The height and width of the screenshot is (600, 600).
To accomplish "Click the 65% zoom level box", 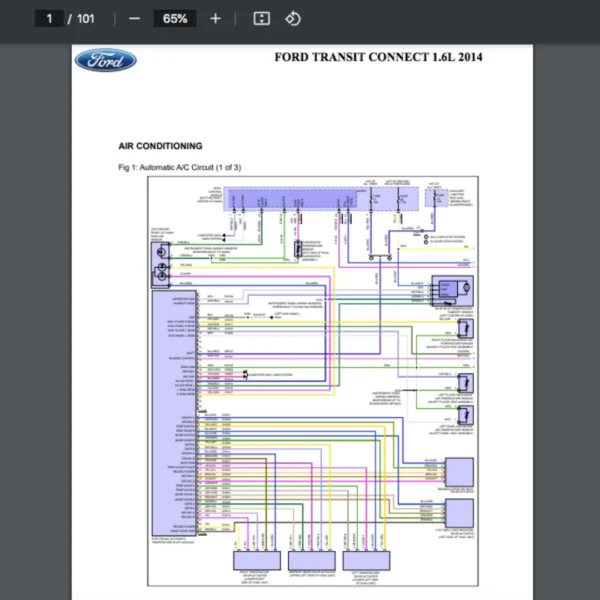I will tap(175, 19).
